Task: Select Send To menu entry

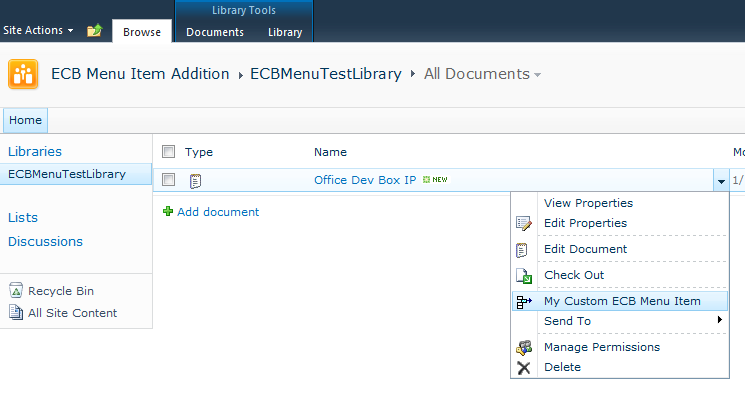Action: point(567,321)
